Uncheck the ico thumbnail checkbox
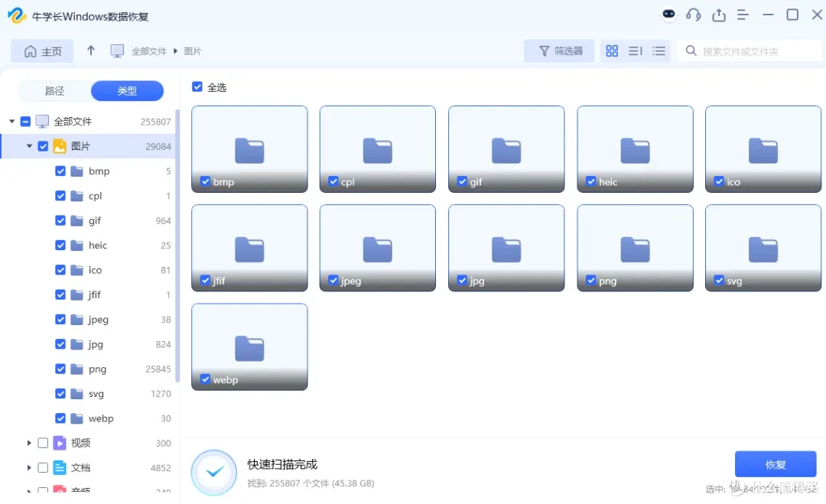Screen dimensions: 826x504 pos(719,182)
